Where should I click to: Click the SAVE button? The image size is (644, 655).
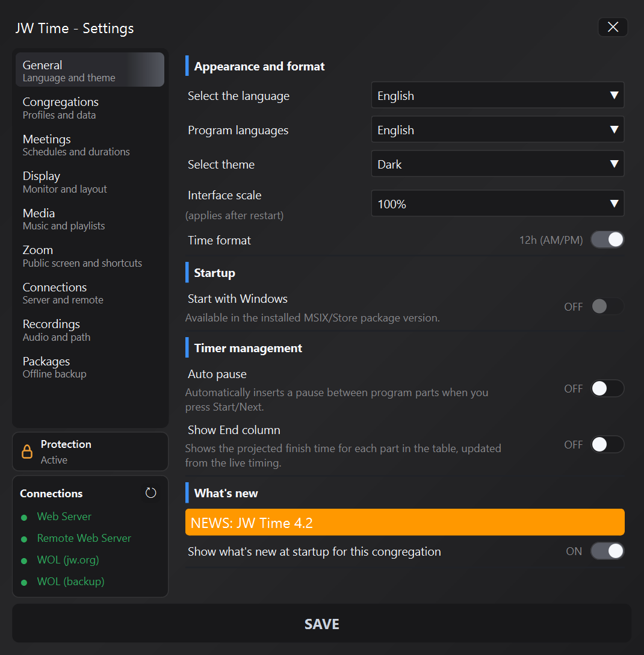321,623
